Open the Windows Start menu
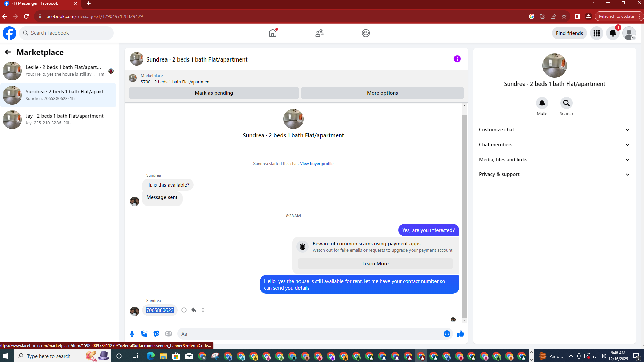Image resolution: width=644 pixels, height=362 pixels. coord(5,356)
